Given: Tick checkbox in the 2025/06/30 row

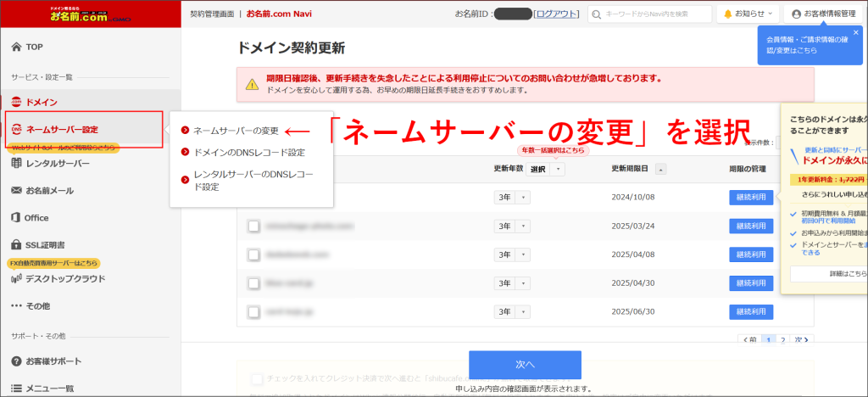Looking at the screenshot, I should point(253,312).
